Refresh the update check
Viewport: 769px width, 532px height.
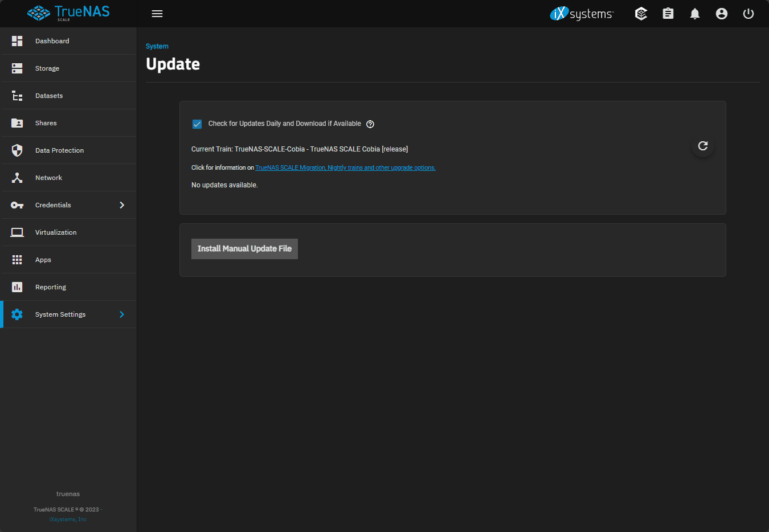click(x=703, y=146)
